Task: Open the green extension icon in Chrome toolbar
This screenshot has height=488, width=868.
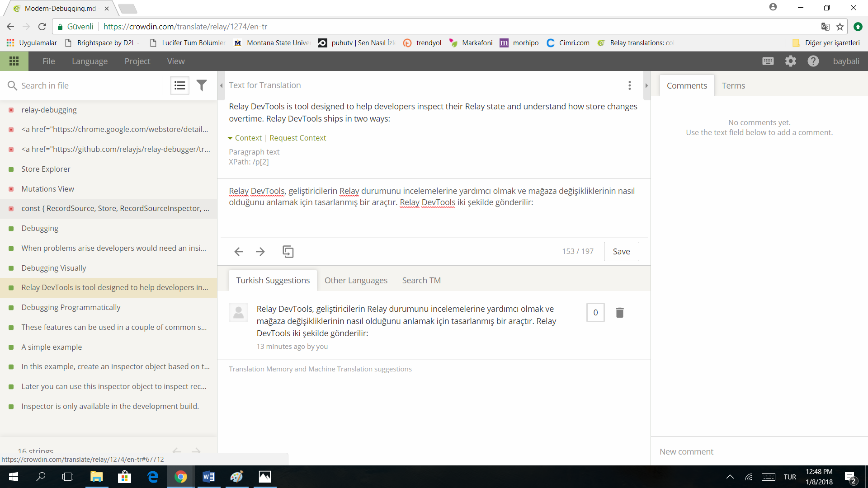Action: 858,27
